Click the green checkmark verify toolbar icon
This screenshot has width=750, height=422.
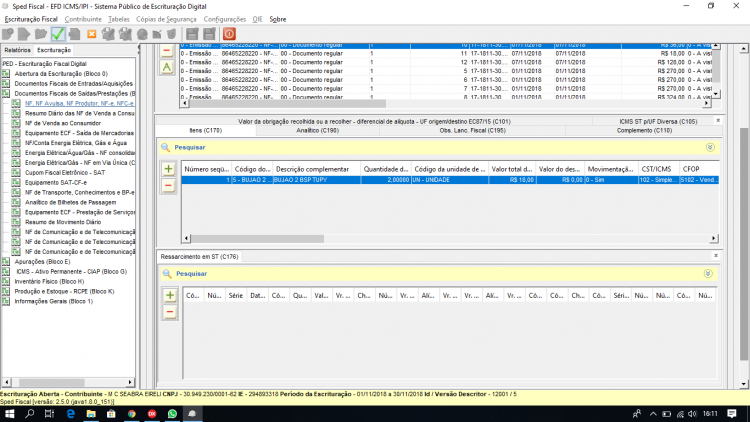[x=58, y=34]
